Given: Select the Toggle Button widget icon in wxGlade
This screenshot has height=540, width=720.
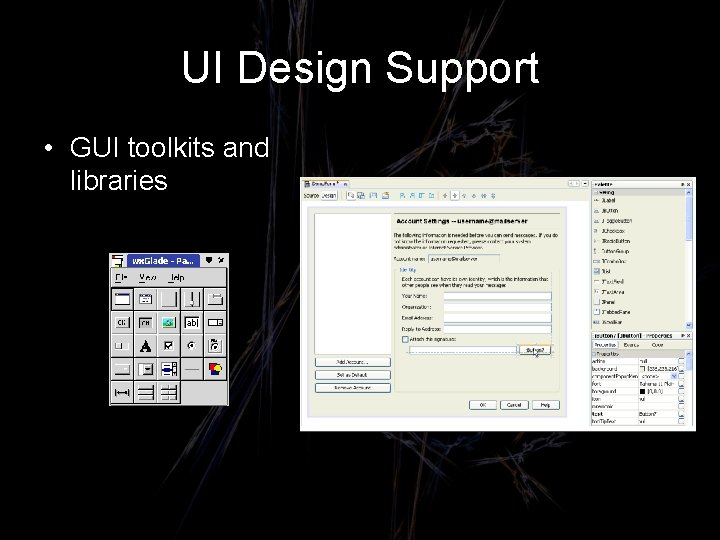Looking at the screenshot, I should pos(146,323).
